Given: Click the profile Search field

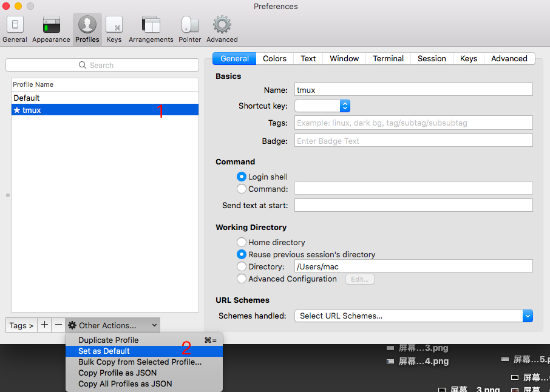Looking at the screenshot, I should [102, 65].
